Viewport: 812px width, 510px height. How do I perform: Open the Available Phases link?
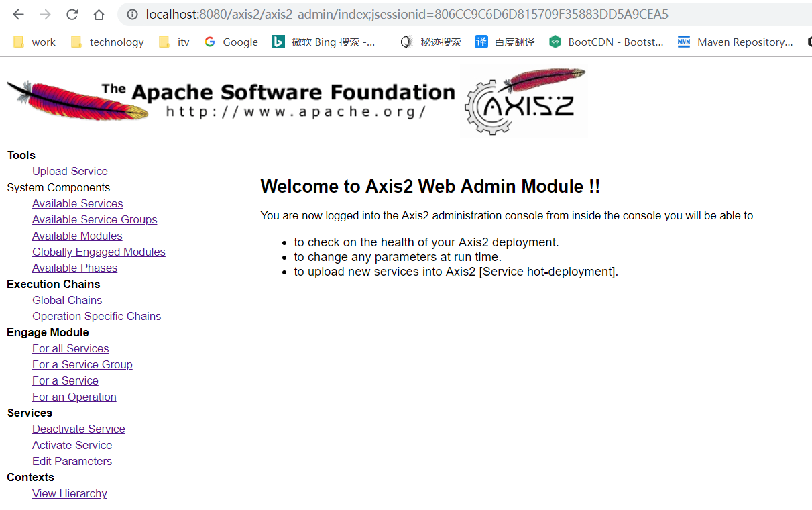click(74, 268)
